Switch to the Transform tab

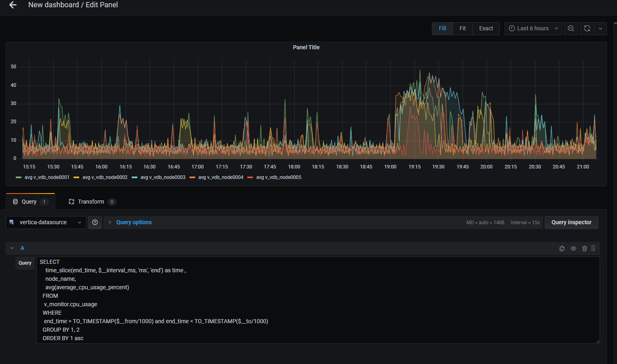coord(92,202)
